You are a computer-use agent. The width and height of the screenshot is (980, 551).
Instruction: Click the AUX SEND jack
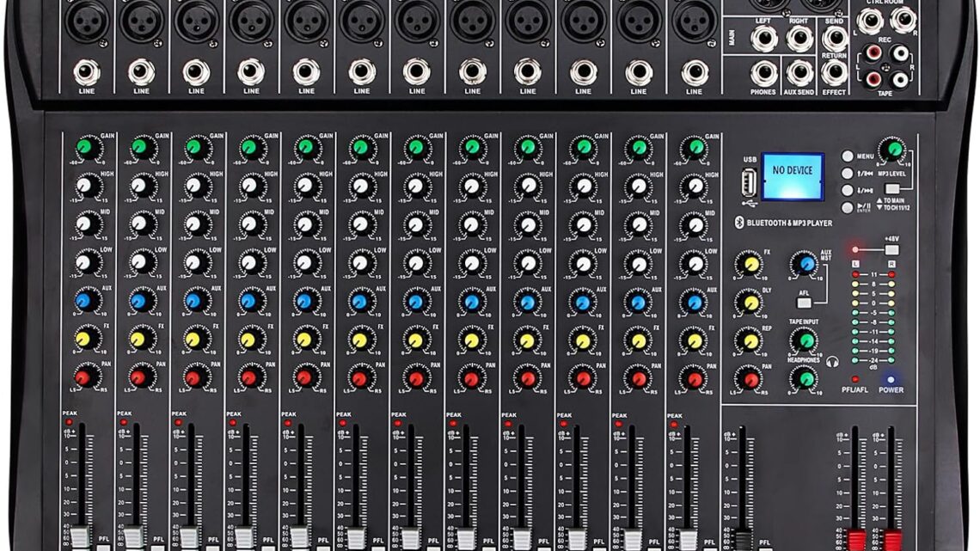[799, 72]
